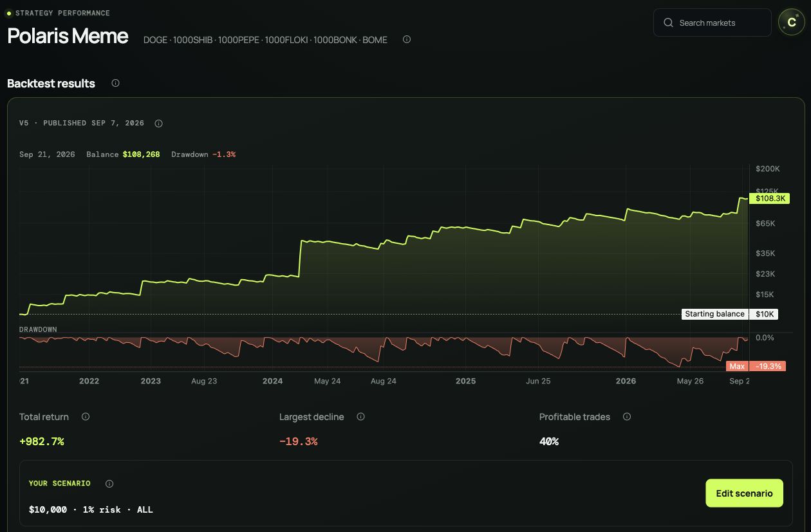811x532 pixels.
Task: Show the Largest decline info icon
Action: pyautogui.click(x=360, y=417)
